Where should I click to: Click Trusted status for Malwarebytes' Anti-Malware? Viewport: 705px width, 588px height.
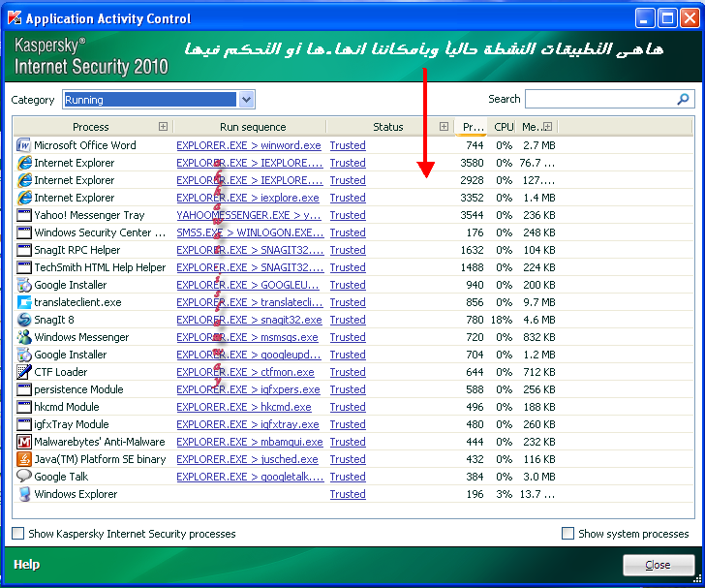point(348,443)
